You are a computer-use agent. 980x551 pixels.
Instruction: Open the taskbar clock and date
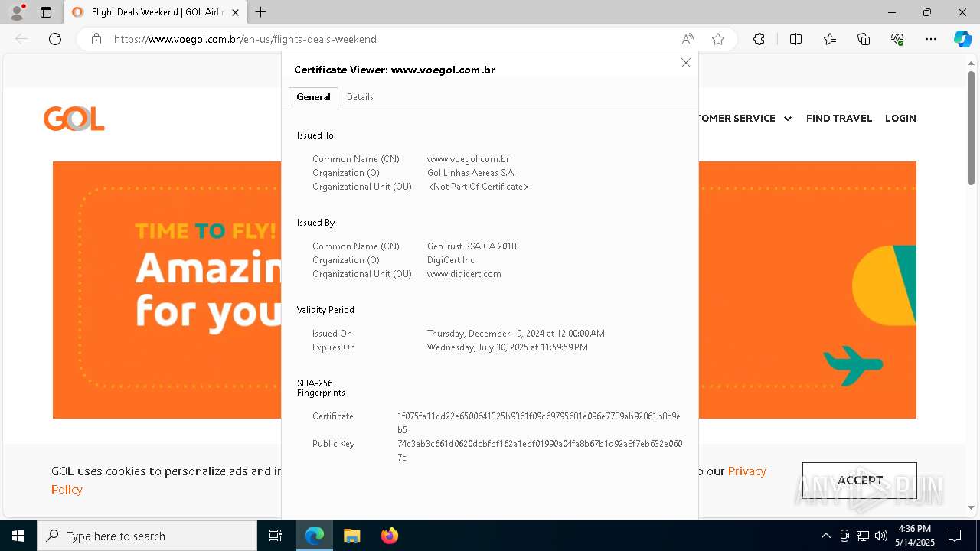pyautogui.click(x=915, y=536)
